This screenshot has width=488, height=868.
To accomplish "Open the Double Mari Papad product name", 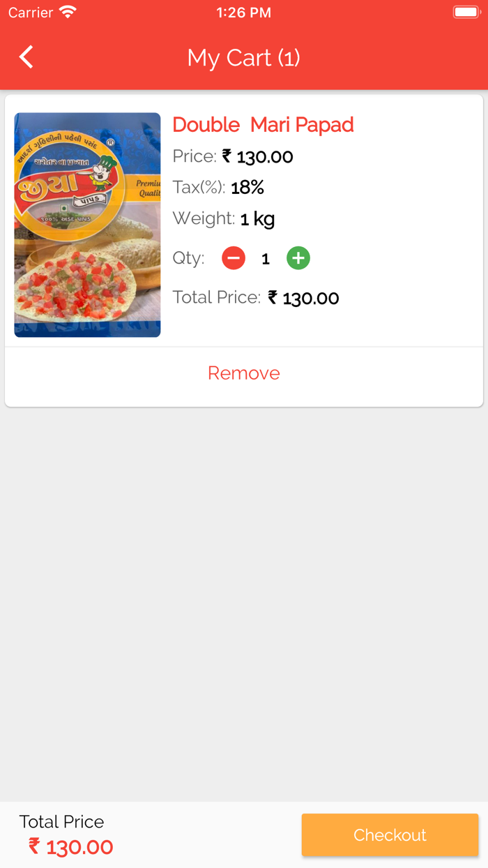I will point(263,124).
